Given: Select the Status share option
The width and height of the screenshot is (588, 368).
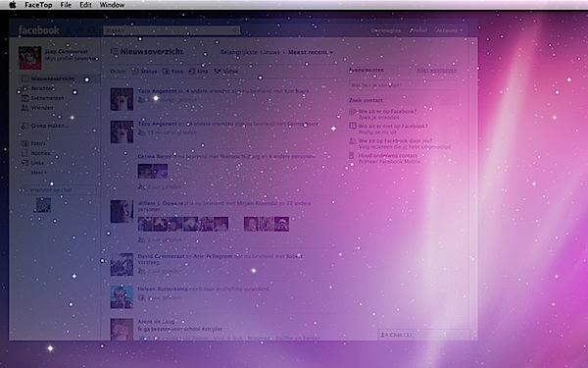Looking at the screenshot, I should (x=145, y=72).
